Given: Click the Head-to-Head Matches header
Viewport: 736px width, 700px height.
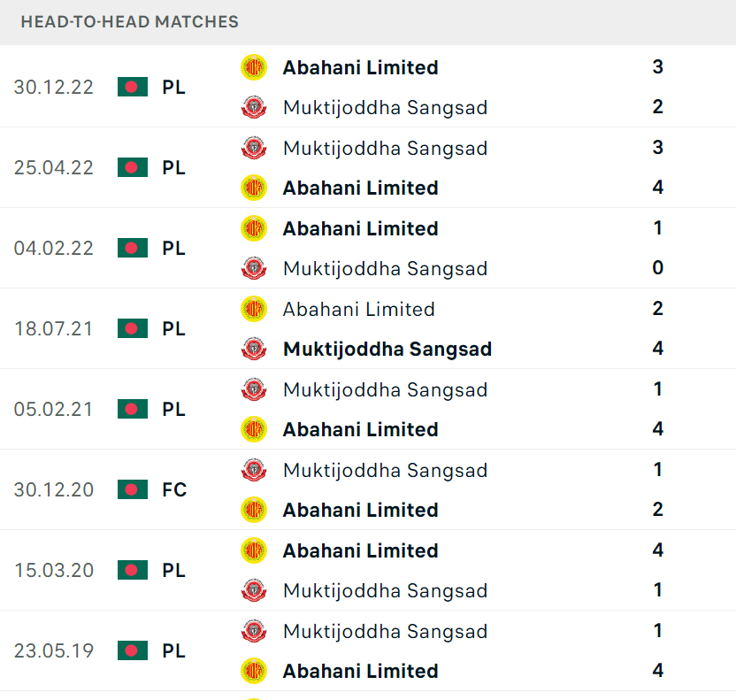Looking at the screenshot, I should click(x=129, y=21).
